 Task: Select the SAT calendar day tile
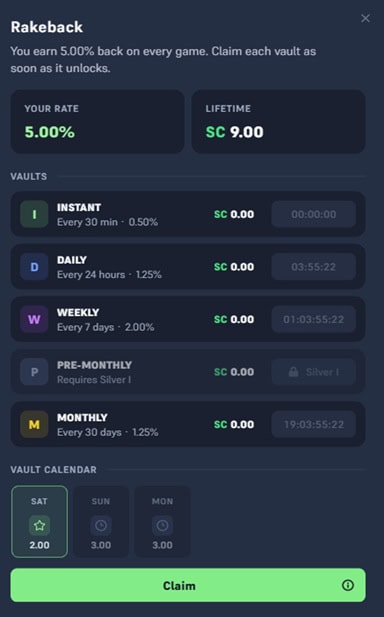coord(39,521)
